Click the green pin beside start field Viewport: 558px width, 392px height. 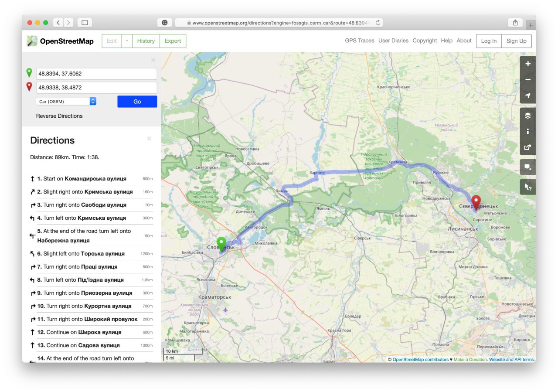tap(29, 73)
